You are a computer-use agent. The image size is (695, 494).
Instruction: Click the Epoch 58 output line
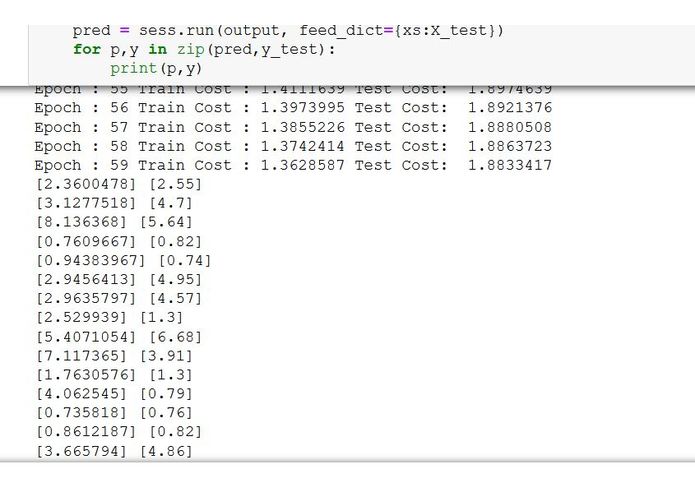(293, 146)
